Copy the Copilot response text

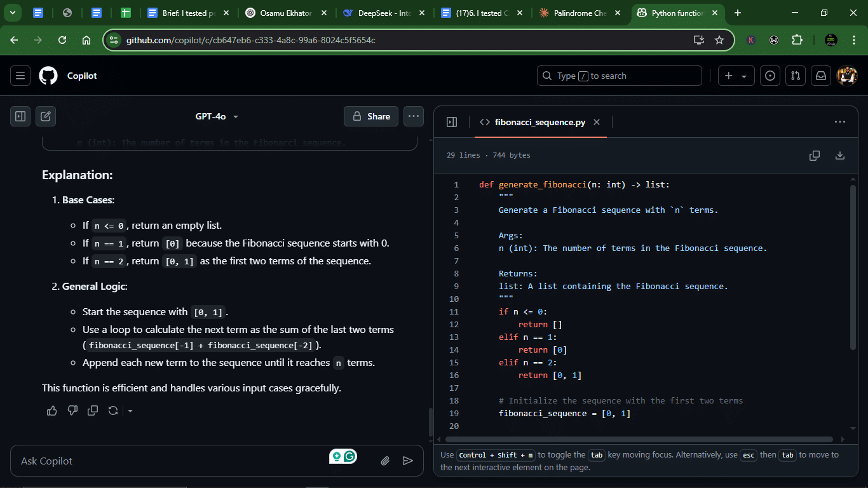point(93,410)
